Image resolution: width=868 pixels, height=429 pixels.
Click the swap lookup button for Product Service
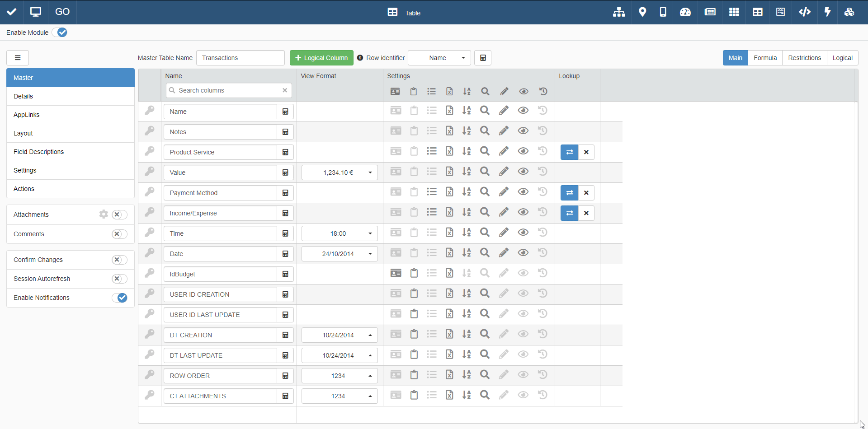[x=569, y=152]
